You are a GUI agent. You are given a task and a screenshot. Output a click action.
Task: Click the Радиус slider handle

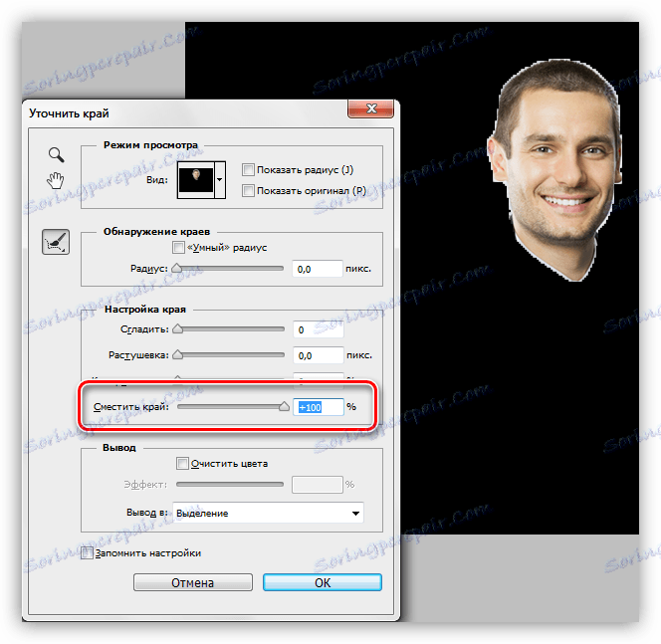177,268
